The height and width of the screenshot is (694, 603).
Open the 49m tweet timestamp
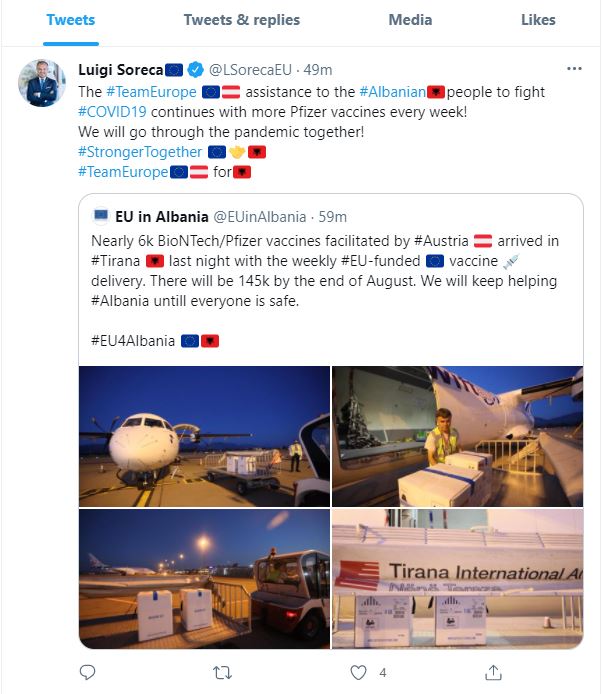click(x=318, y=69)
